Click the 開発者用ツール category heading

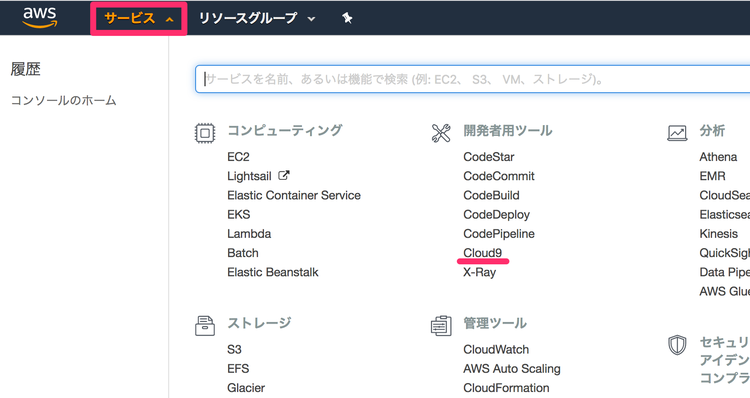508,131
